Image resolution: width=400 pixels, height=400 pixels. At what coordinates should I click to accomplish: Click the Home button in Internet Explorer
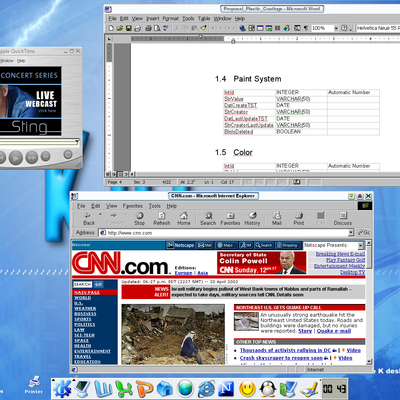pos(184,219)
